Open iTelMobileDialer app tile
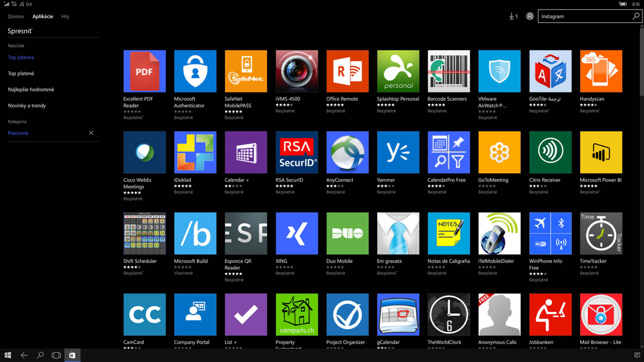The width and height of the screenshot is (644, 362). pos(500,233)
